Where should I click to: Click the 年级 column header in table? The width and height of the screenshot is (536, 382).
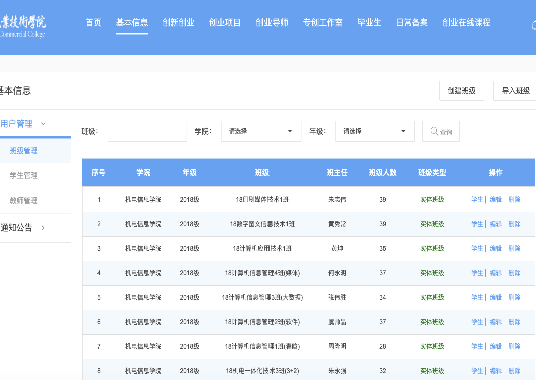click(189, 173)
